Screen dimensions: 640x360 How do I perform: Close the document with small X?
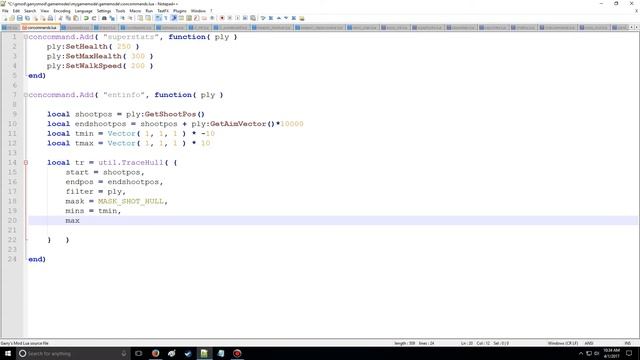click(x=636, y=11)
